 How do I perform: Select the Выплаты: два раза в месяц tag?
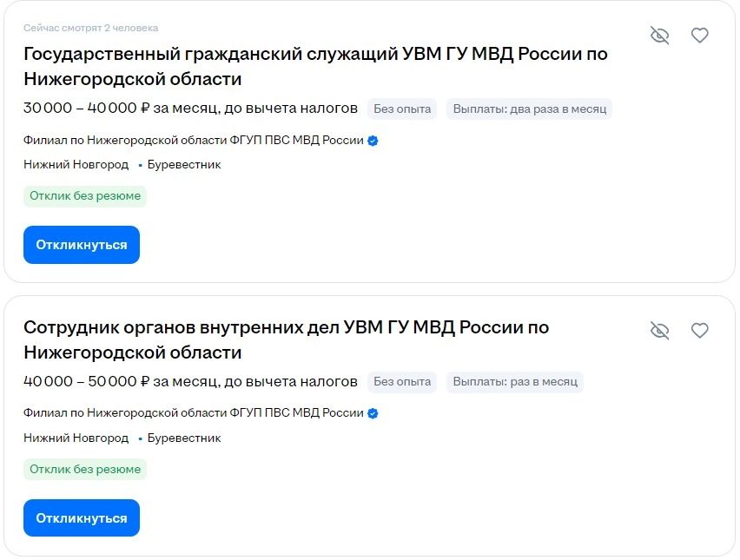[x=529, y=109]
